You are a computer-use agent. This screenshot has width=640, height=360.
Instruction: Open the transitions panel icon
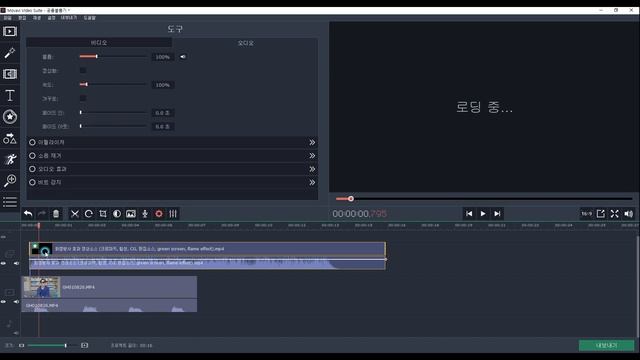click(x=10, y=74)
